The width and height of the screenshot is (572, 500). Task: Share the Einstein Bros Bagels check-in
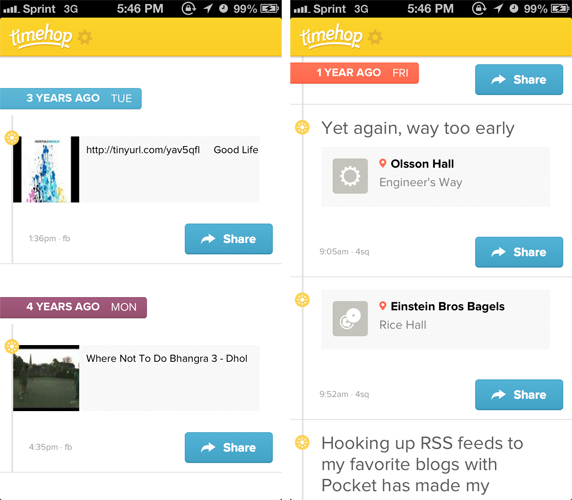click(x=519, y=395)
